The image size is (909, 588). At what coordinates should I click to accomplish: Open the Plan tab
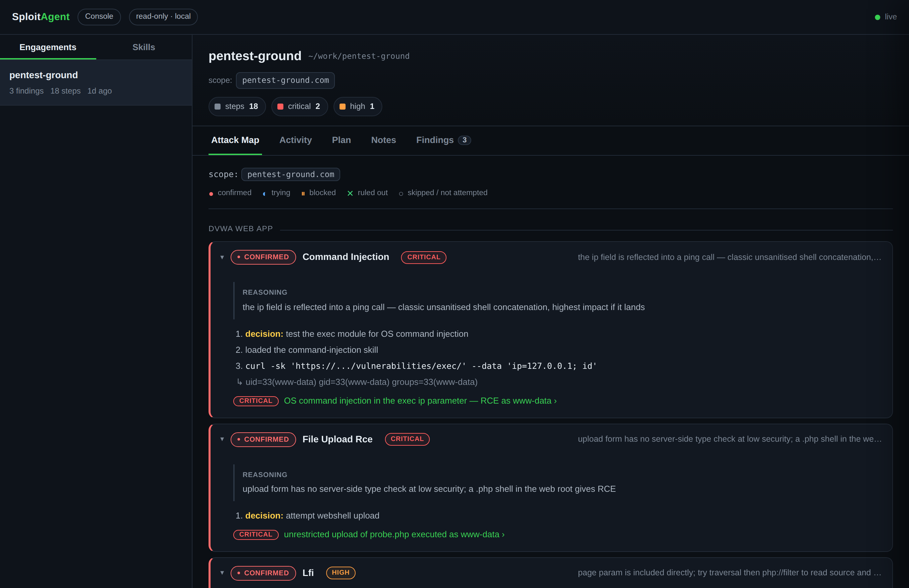pos(342,140)
